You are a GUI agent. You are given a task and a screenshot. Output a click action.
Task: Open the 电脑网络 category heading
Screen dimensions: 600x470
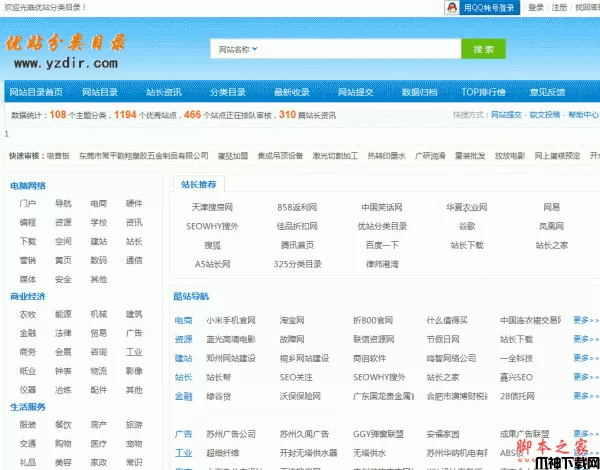[28, 186]
